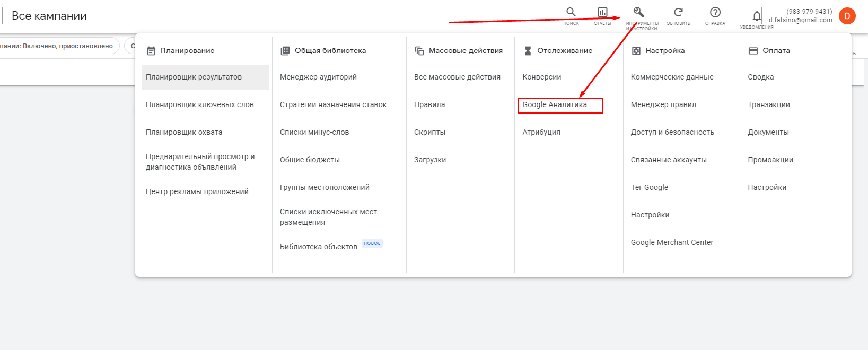
Task: Click the Refresh icon
Action: [x=678, y=13]
